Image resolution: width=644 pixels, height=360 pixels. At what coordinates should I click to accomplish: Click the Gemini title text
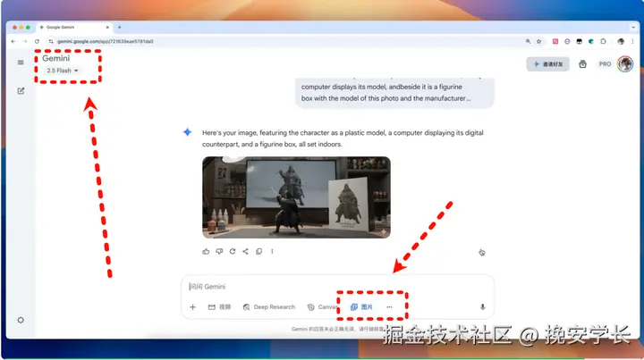(x=55, y=58)
